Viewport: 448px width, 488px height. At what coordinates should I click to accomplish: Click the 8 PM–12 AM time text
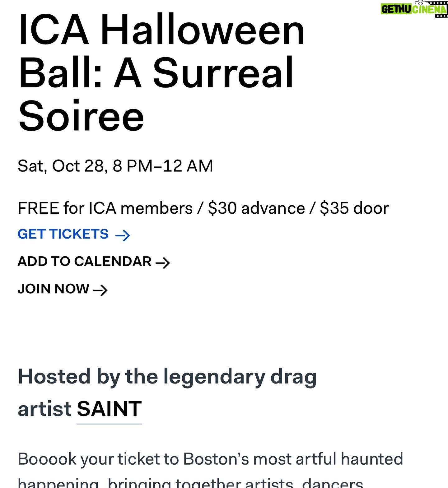coord(163,166)
